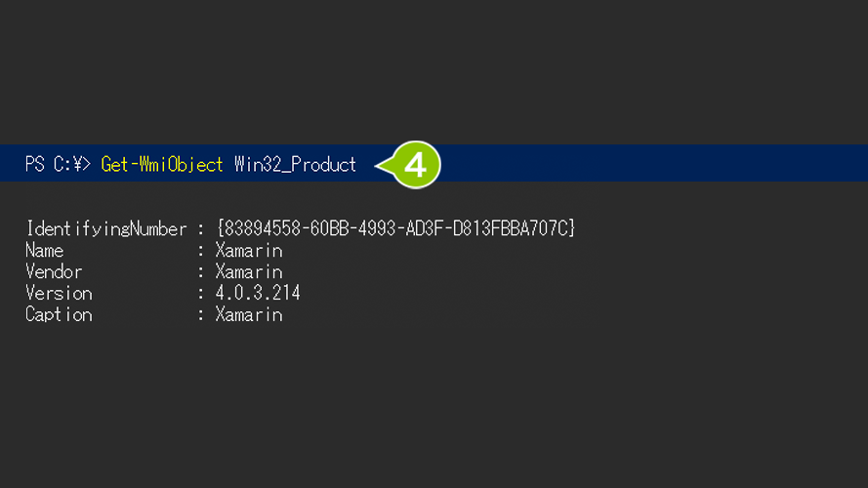Click the PS C:¥> prompt

coord(59,164)
